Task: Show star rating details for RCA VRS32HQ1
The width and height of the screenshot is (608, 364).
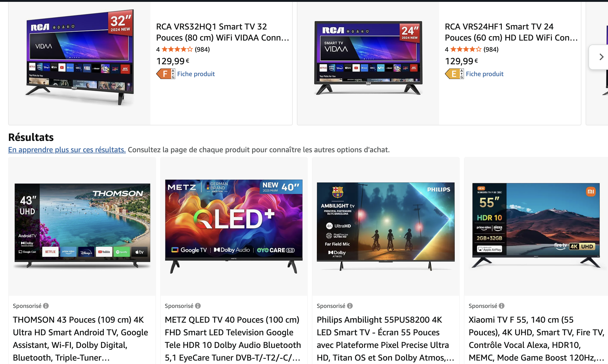Action: (x=177, y=49)
